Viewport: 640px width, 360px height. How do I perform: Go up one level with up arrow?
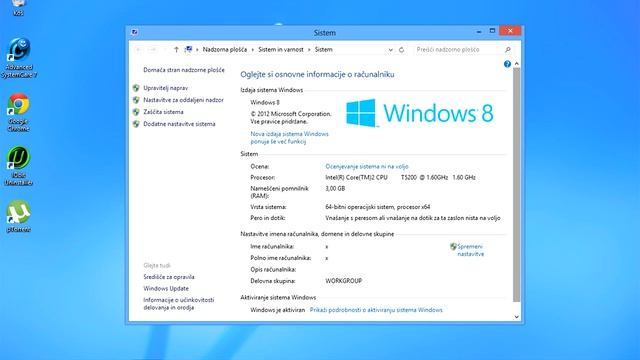(176, 49)
